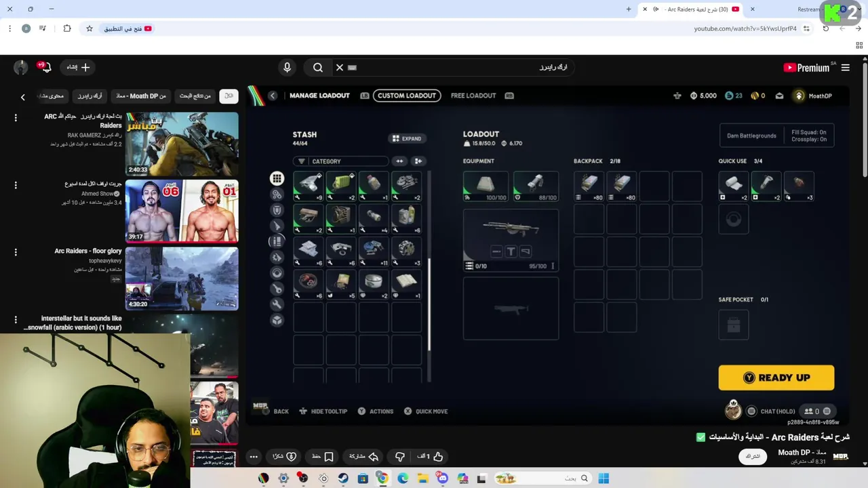The height and width of the screenshot is (488, 868).
Task: Reload the page in Chrome
Action: (826, 28)
